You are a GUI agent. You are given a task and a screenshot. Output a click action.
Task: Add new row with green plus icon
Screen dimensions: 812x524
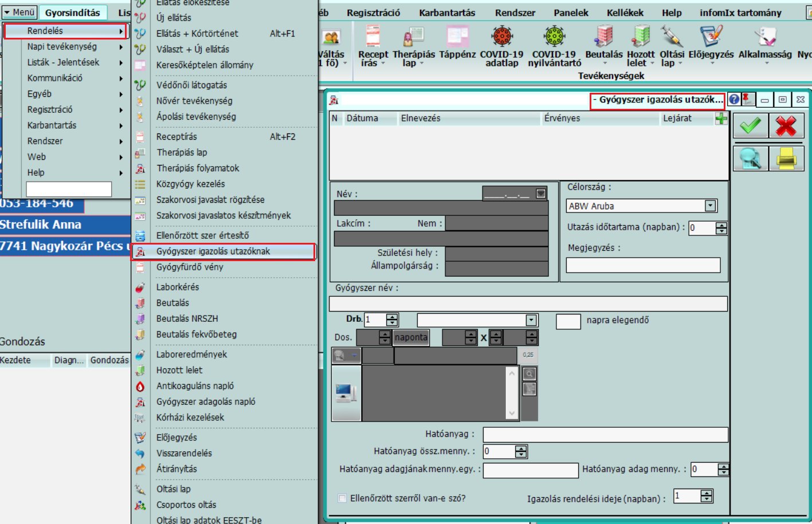point(721,119)
